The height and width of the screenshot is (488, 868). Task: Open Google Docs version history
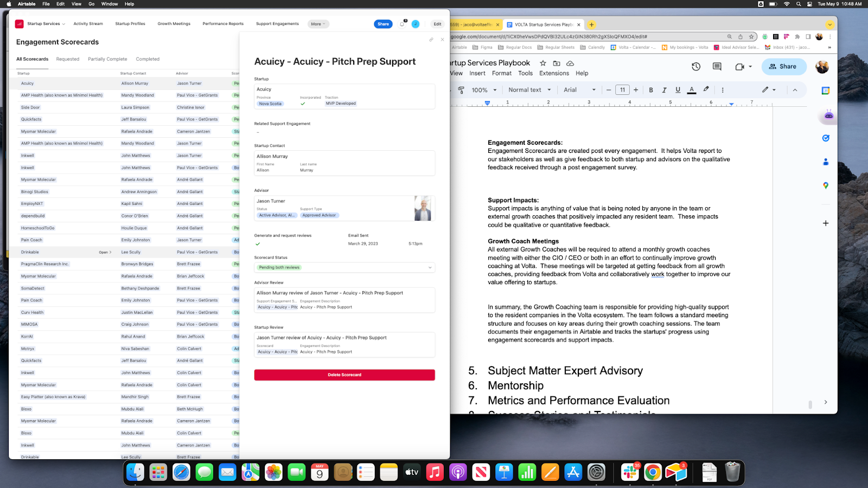pos(696,67)
